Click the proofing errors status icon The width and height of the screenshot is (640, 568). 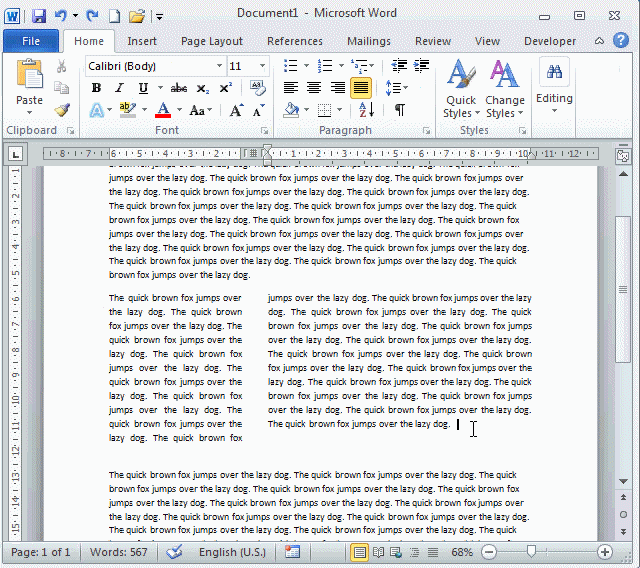click(x=175, y=552)
